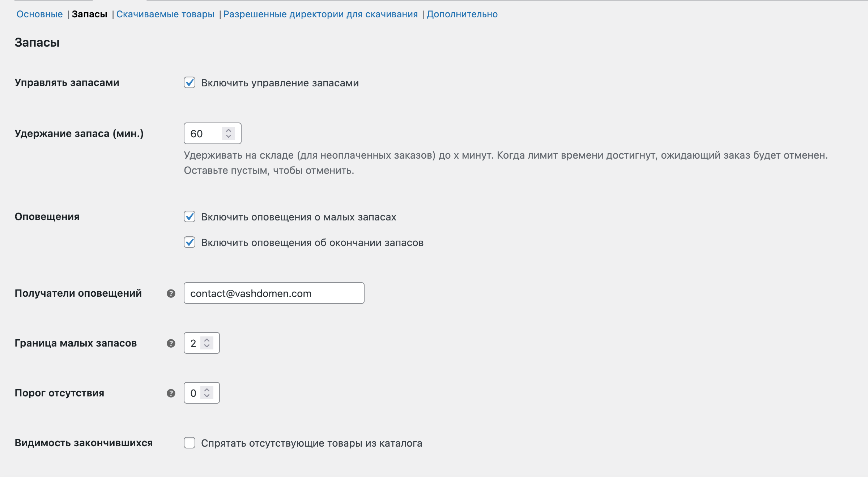This screenshot has width=868, height=477.
Task: Enable Спрятать отсутствующие товары из каталога
Action: coord(190,443)
